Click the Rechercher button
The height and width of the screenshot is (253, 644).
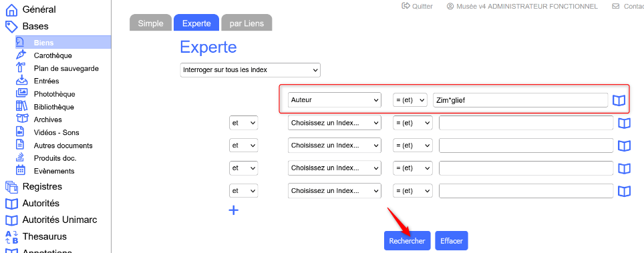tap(407, 241)
